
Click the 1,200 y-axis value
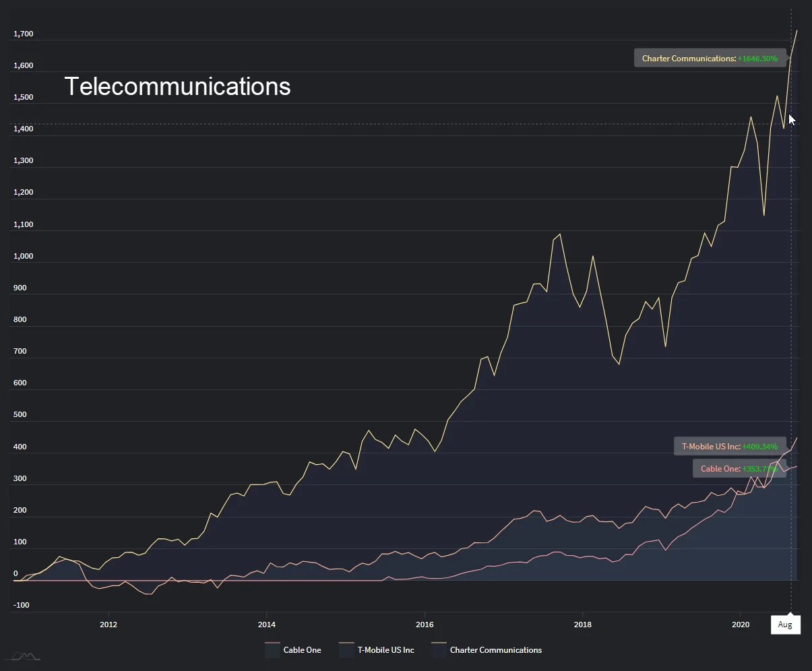pyautogui.click(x=24, y=193)
